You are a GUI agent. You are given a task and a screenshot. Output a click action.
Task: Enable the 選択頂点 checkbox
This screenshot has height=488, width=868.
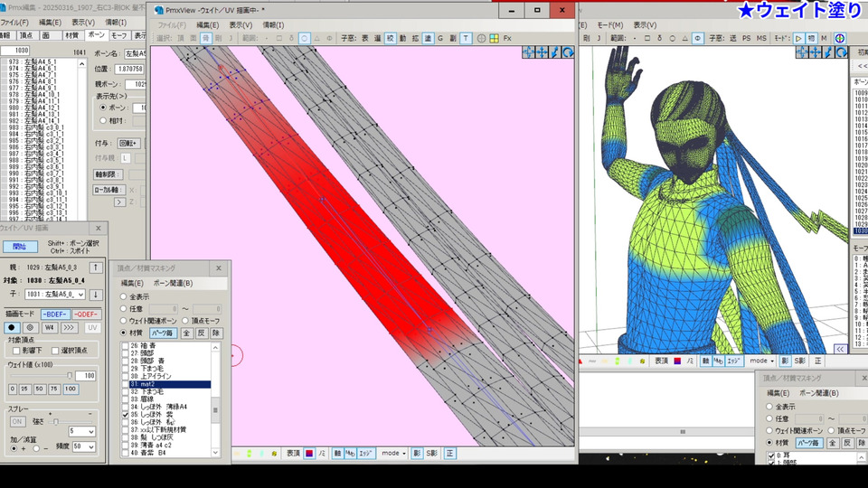pyautogui.click(x=53, y=351)
